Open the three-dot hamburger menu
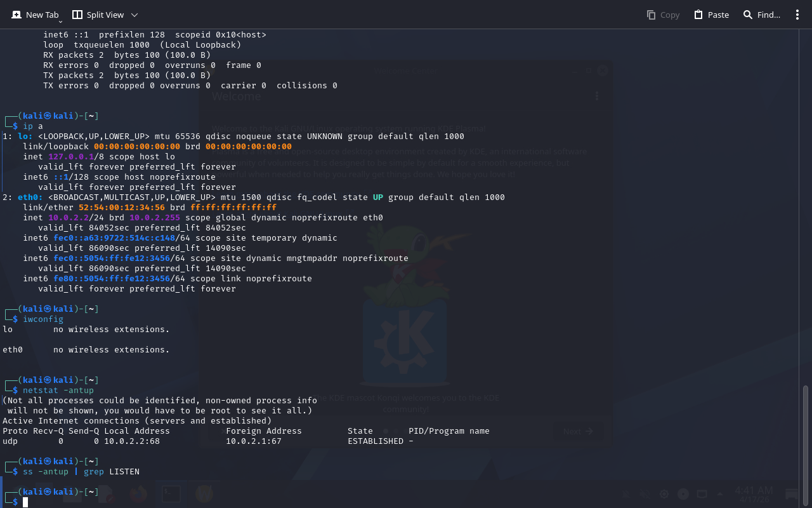The image size is (812, 508). [x=797, y=15]
